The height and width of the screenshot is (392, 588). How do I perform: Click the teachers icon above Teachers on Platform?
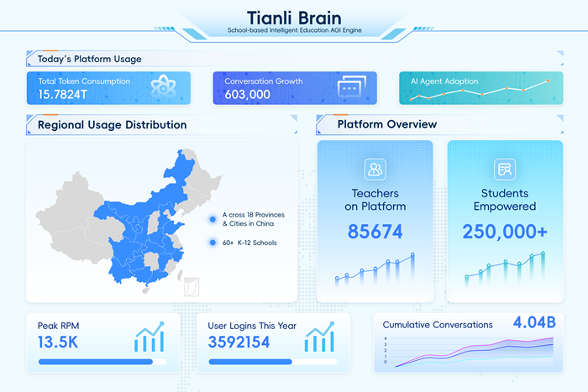(x=375, y=169)
